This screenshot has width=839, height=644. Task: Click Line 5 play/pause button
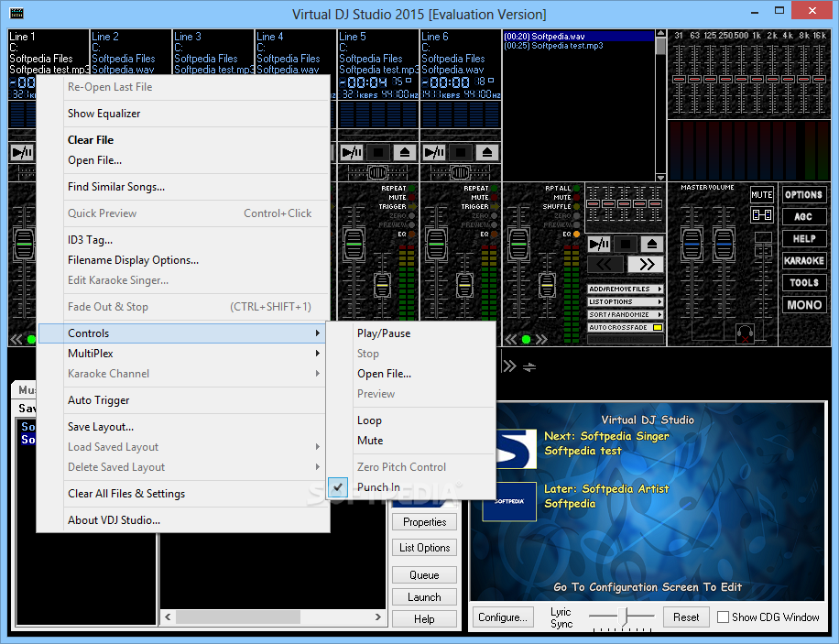click(352, 153)
